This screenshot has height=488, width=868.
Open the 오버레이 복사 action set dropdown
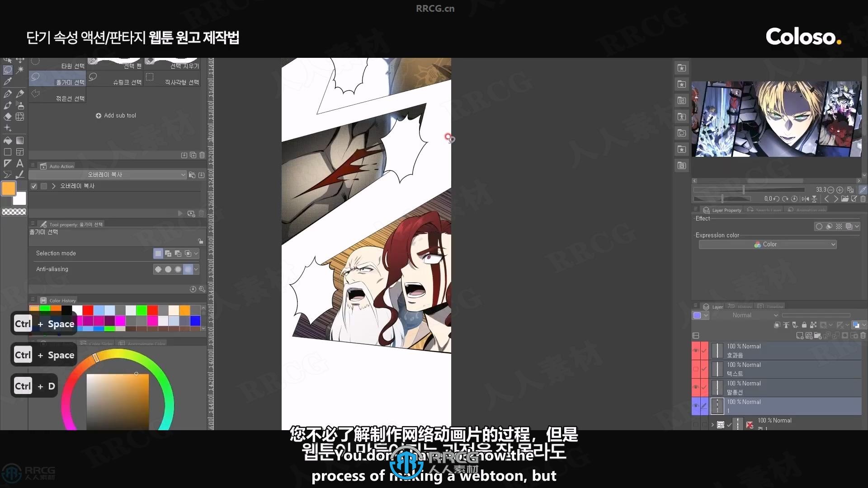pos(108,175)
